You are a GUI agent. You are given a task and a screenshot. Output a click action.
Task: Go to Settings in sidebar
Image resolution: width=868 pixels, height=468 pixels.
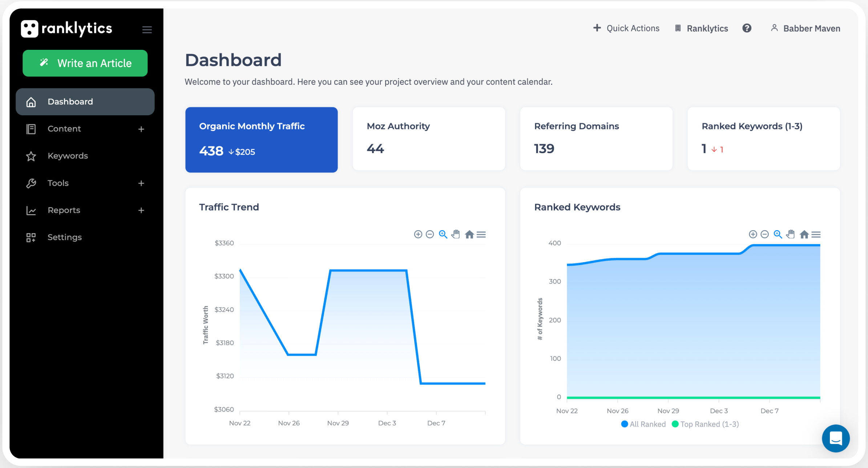[64, 237]
